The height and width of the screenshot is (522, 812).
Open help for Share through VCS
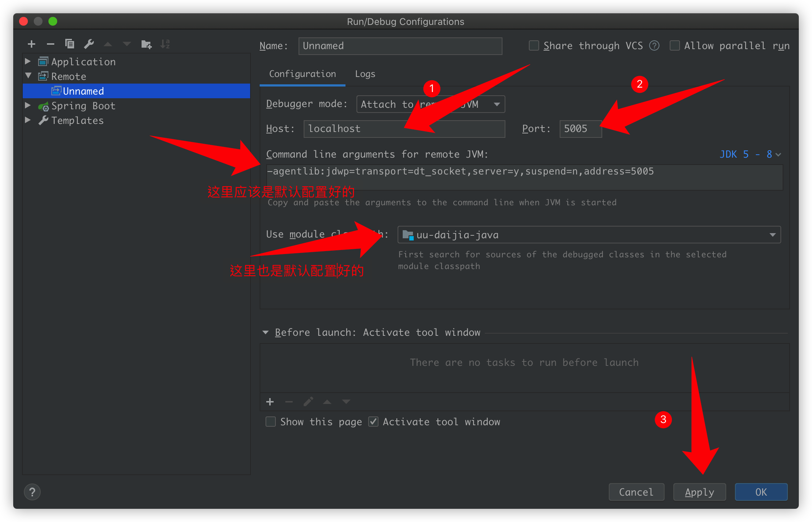654,45
